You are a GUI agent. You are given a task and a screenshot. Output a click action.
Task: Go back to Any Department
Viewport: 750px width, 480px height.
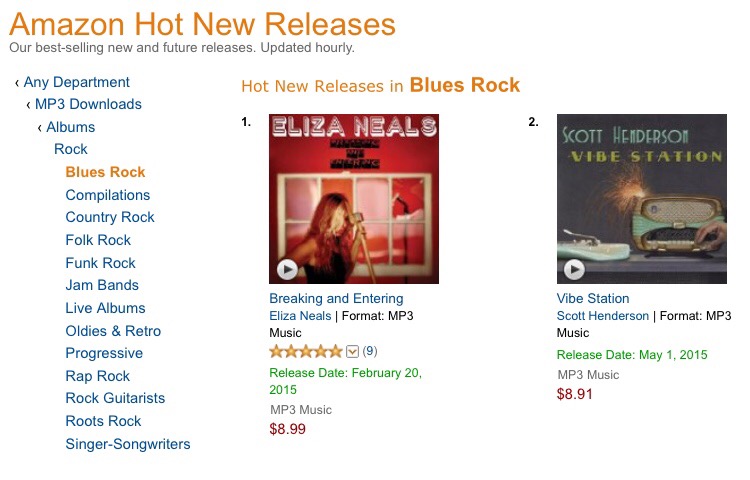click(x=77, y=82)
